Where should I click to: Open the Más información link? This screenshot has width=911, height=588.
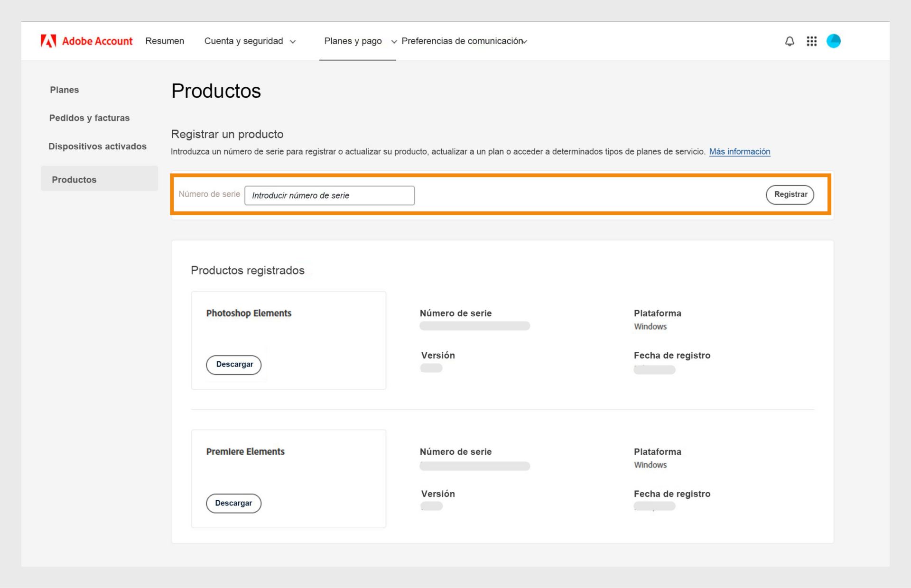(x=740, y=151)
